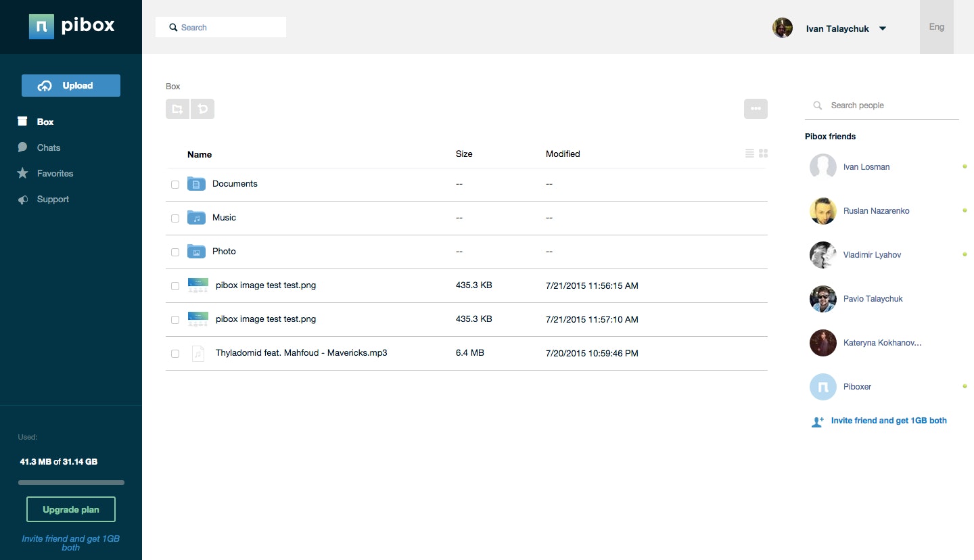This screenshot has width=974, height=560.
Task: Open the three-dots more options button
Action: pos(756,108)
